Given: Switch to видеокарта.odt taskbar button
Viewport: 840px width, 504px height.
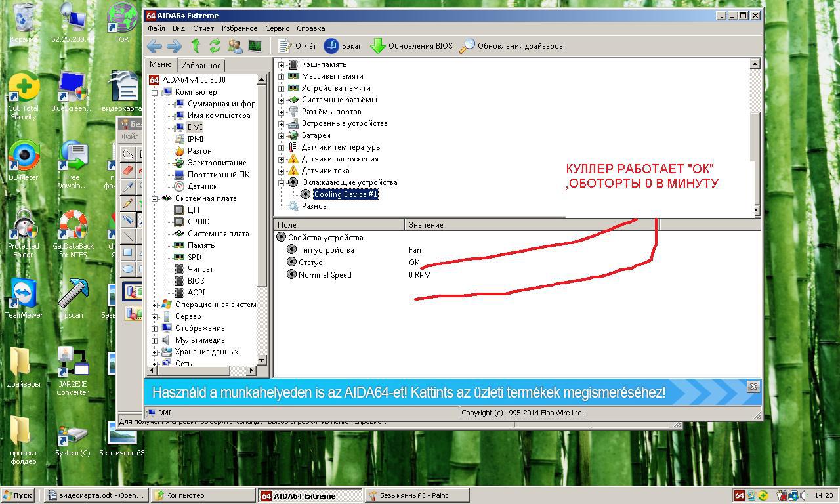Looking at the screenshot, I should point(96,495).
